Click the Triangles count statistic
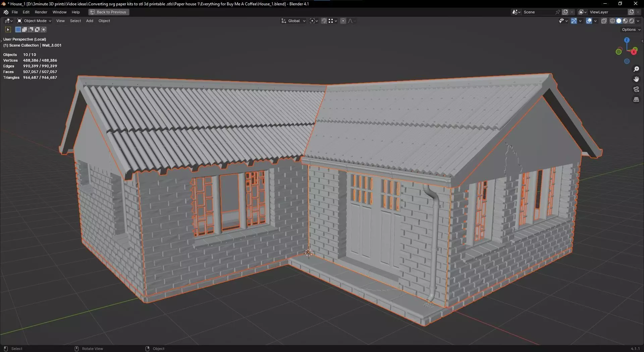The image size is (644, 352). tap(30, 77)
